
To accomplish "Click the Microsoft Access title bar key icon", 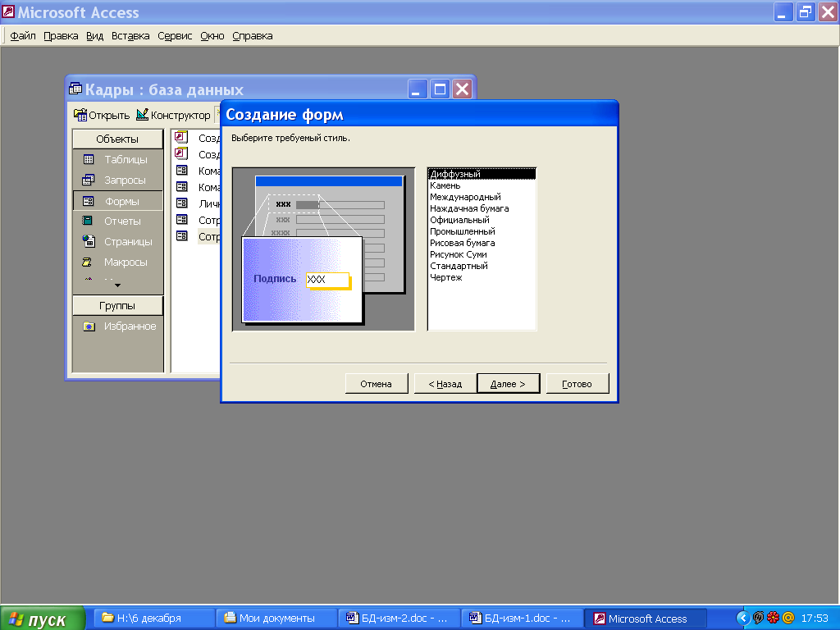I will [x=8, y=11].
